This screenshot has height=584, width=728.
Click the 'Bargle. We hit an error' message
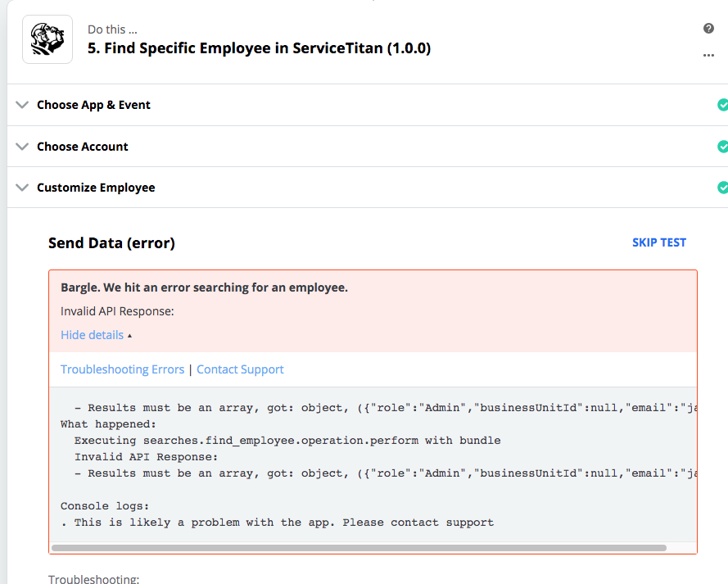point(204,287)
